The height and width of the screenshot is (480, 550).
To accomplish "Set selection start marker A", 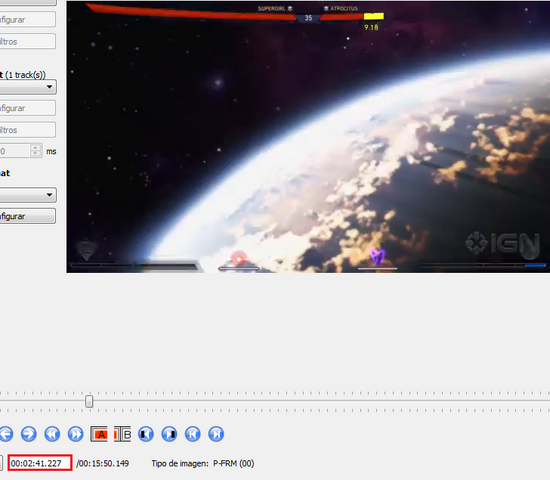I will pos(99,434).
